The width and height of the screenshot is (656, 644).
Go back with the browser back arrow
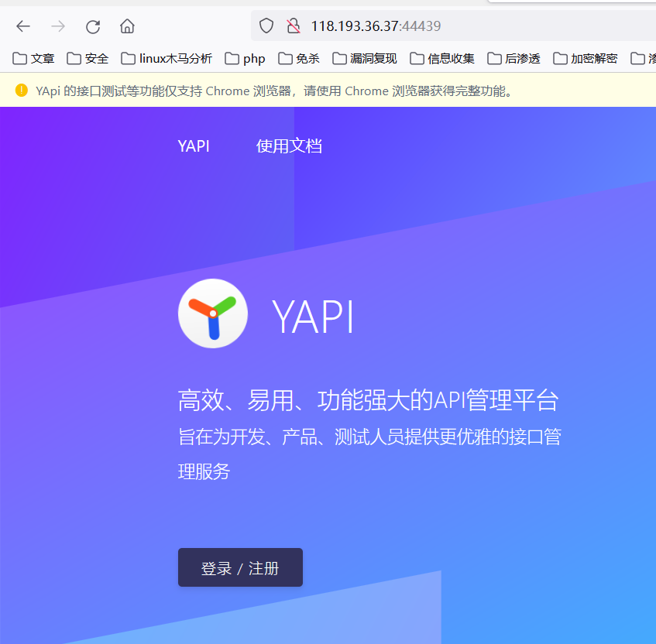(x=23, y=26)
